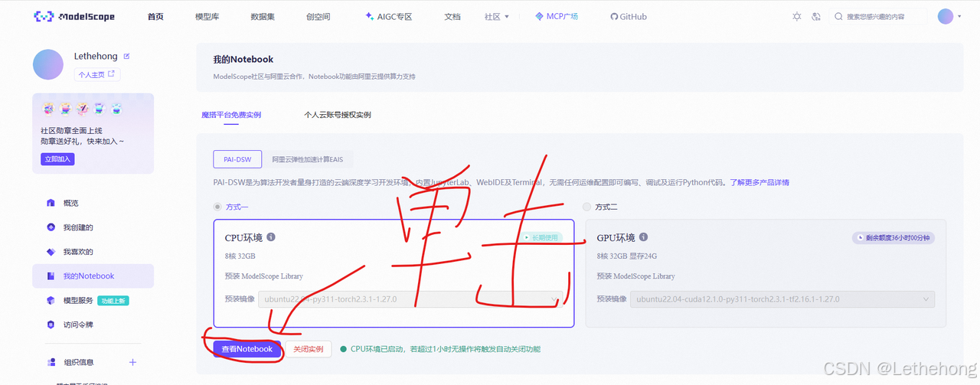Expand the user account dropdown arrow
This screenshot has height=385, width=980.
coord(959,16)
